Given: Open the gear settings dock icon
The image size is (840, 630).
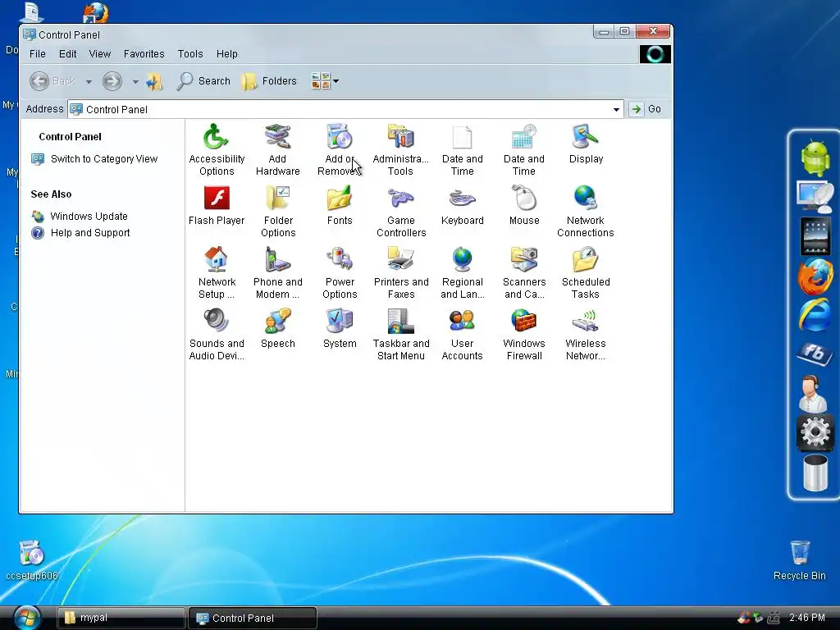Looking at the screenshot, I should pos(815,431).
